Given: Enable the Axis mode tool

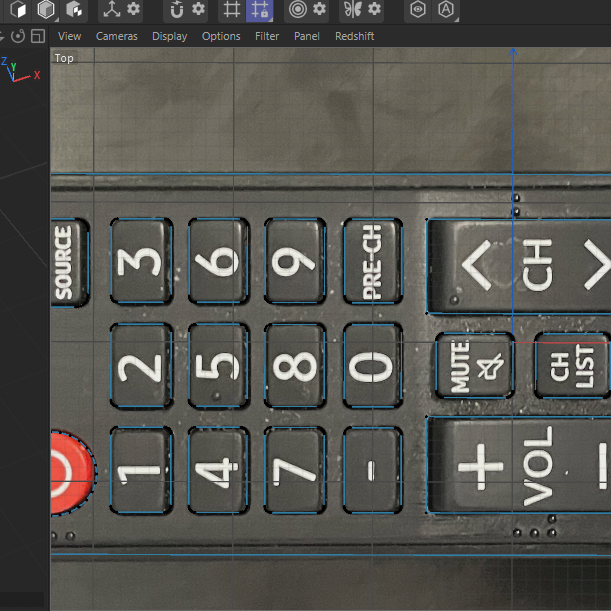Looking at the screenshot, I should [111, 9].
